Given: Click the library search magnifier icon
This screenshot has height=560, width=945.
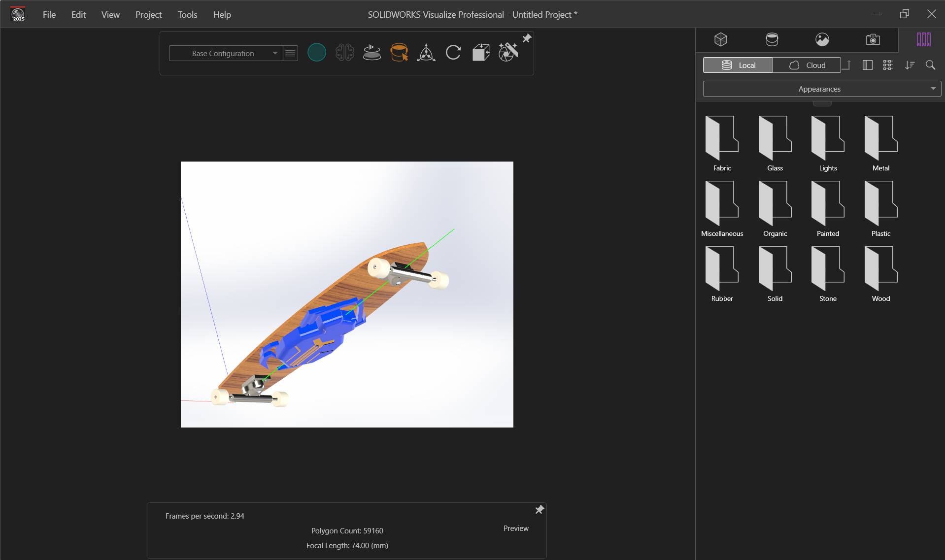Looking at the screenshot, I should [x=931, y=65].
